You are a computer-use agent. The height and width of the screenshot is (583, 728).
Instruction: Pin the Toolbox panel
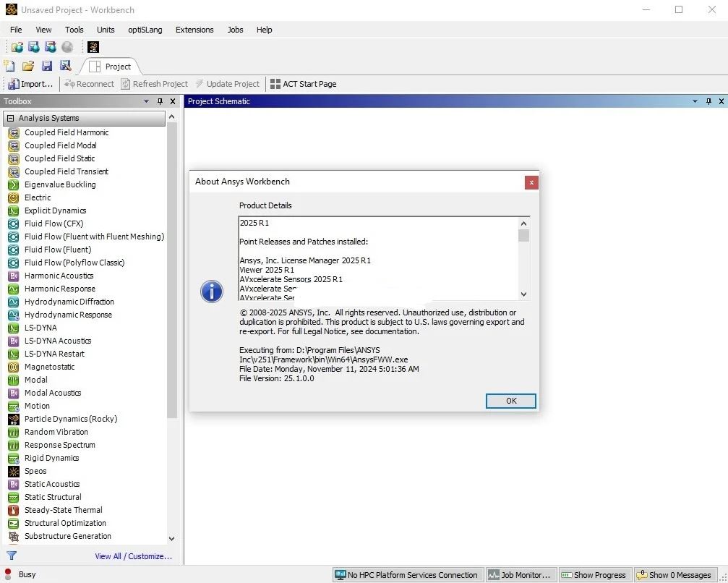(160, 101)
